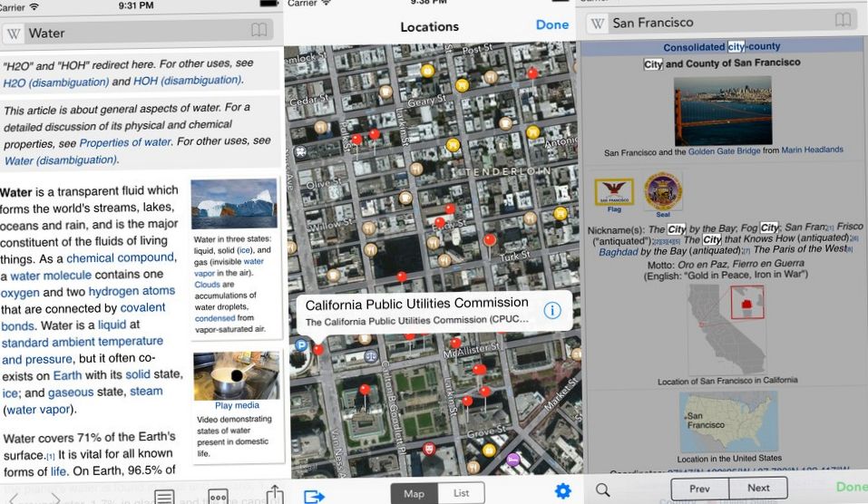
Task: Tap the San Francisco title search field
Action: tap(721, 23)
